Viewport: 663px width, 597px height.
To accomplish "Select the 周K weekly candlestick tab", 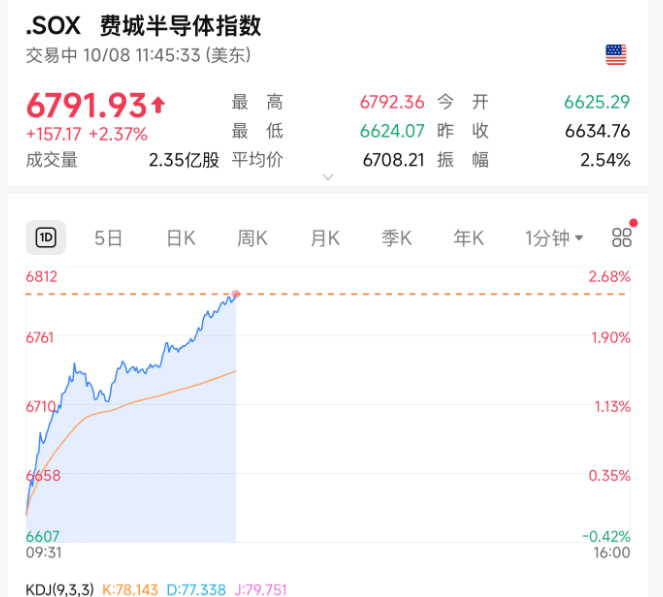I will 252,238.
